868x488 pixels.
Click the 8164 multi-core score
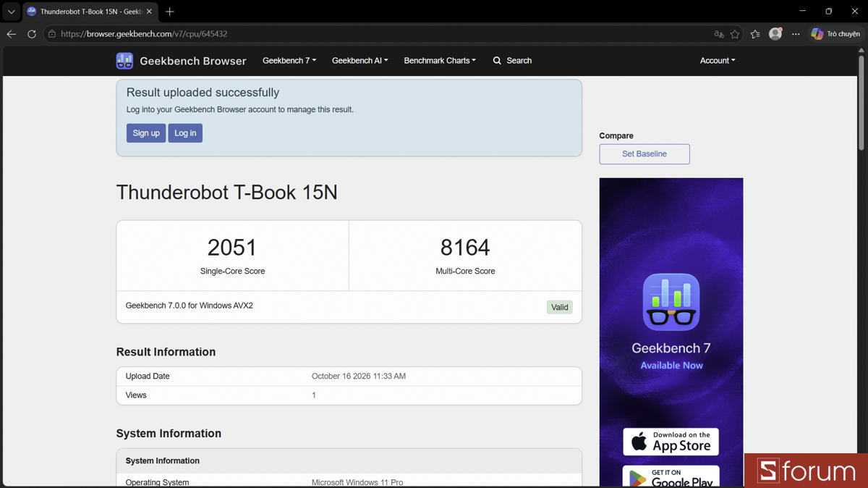[x=465, y=248]
